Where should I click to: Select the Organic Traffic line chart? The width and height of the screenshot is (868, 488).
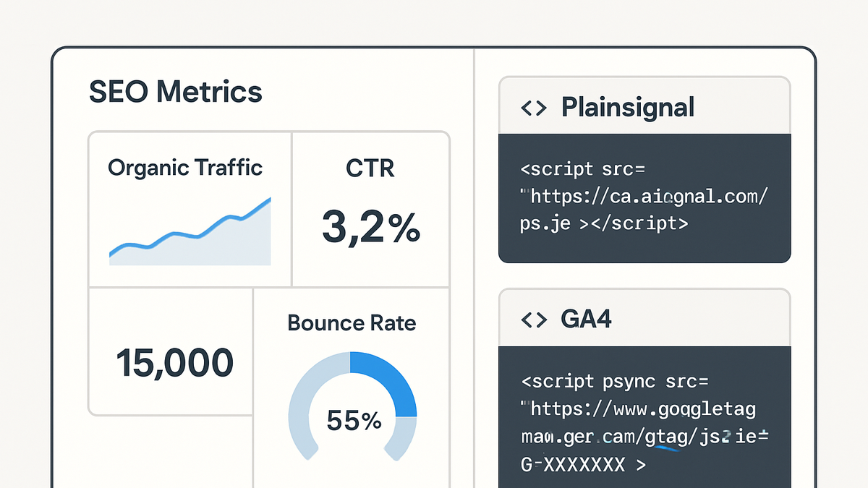[190, 231]
